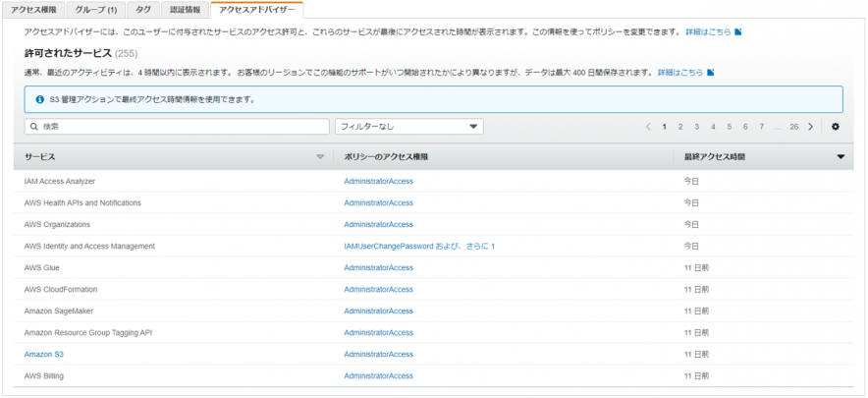868x398 pixels.
Task: Click the info icon in the S3 notice
Action: 40,100
